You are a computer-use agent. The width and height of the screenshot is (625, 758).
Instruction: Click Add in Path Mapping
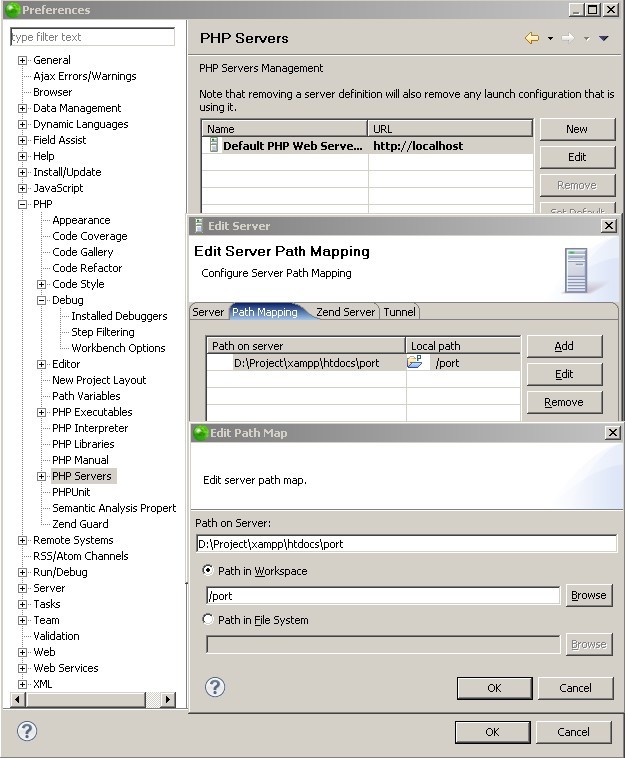click(564, 346)
